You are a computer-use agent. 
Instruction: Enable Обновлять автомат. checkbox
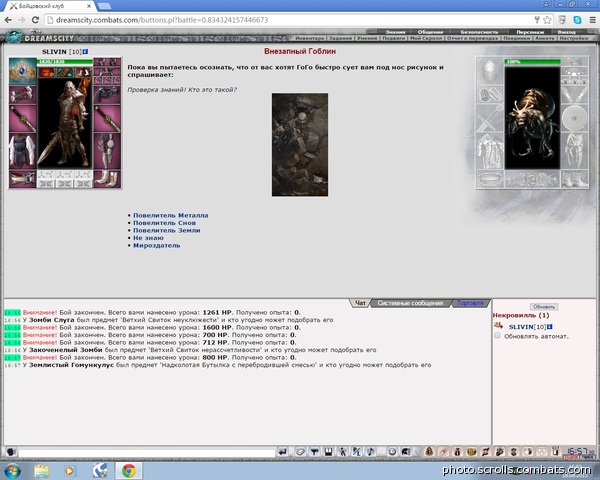(x=497, y=336)
